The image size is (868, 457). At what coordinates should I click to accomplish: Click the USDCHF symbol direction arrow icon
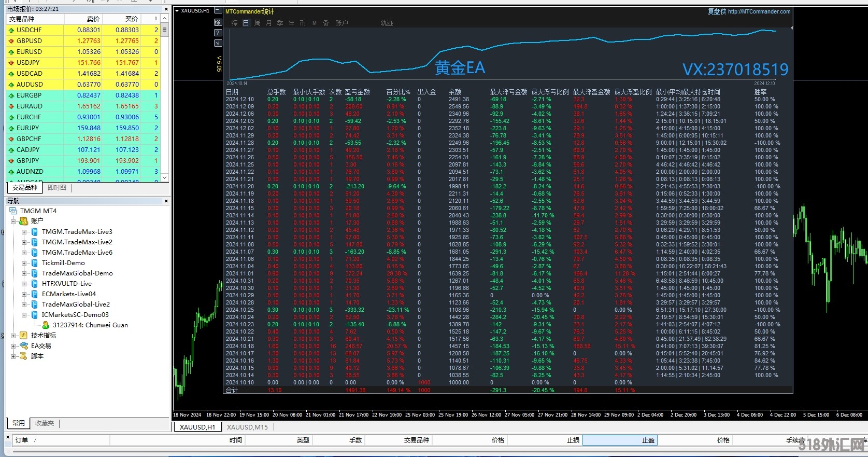coord(11,30)
